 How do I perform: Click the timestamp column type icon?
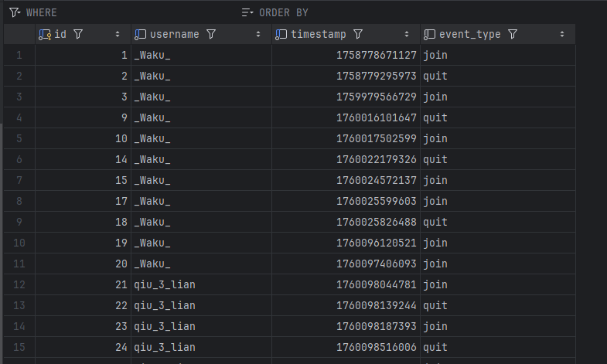[x=281, y=35]
